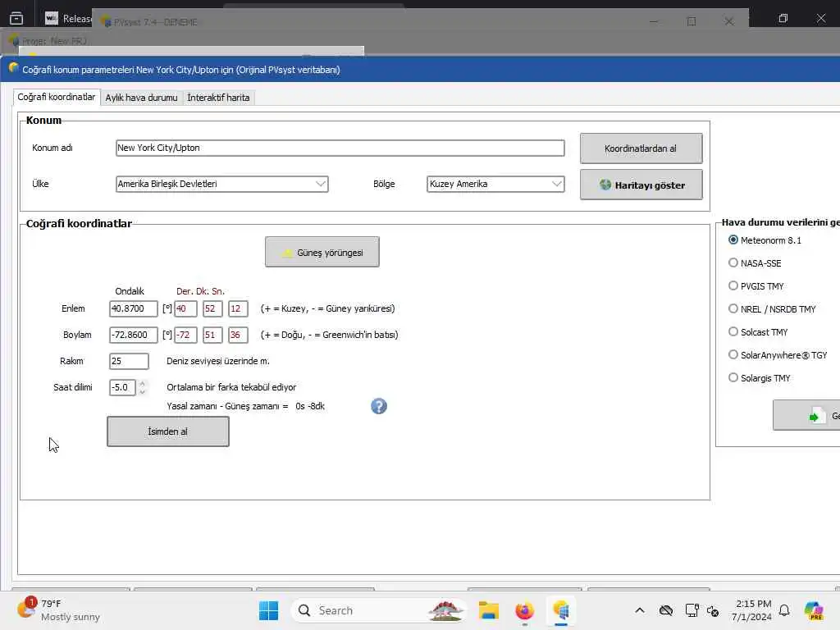This screenshot has width=840, height=630.
Task: Click the green arrow import button
Action: 807,415
